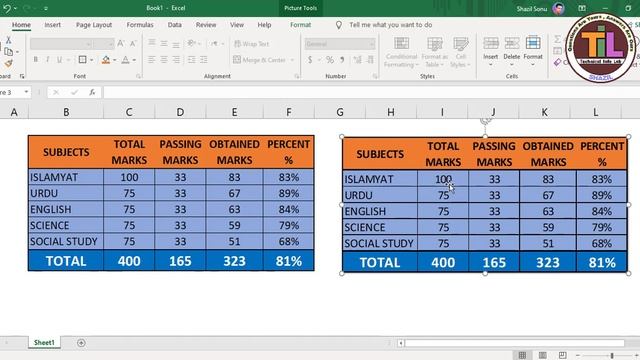Add a new sheet with plus icon
This screenshot has width=640, height=360.
click(x=81, y=343)
